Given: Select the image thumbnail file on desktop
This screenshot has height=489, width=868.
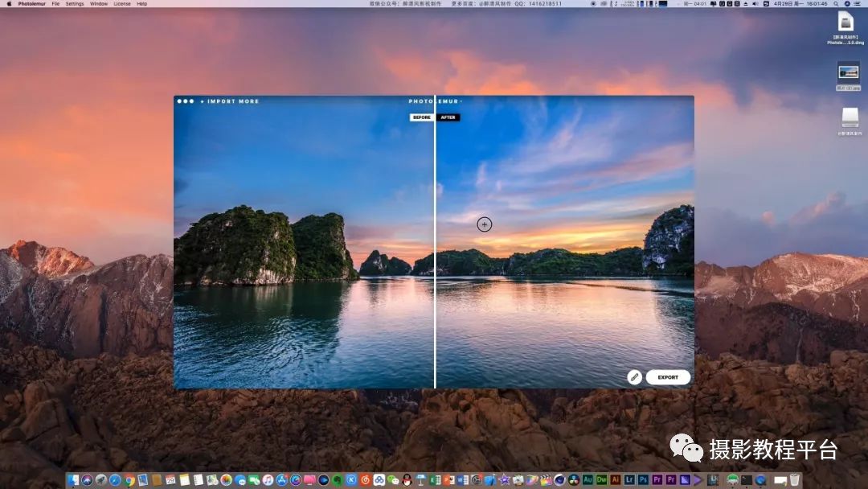Looking at the screenshot, I should [x=848, y=72].
